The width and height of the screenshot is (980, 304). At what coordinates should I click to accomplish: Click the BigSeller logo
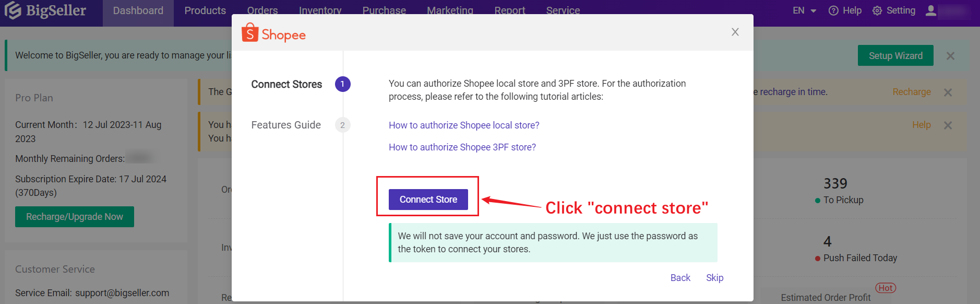pos(45,10)
